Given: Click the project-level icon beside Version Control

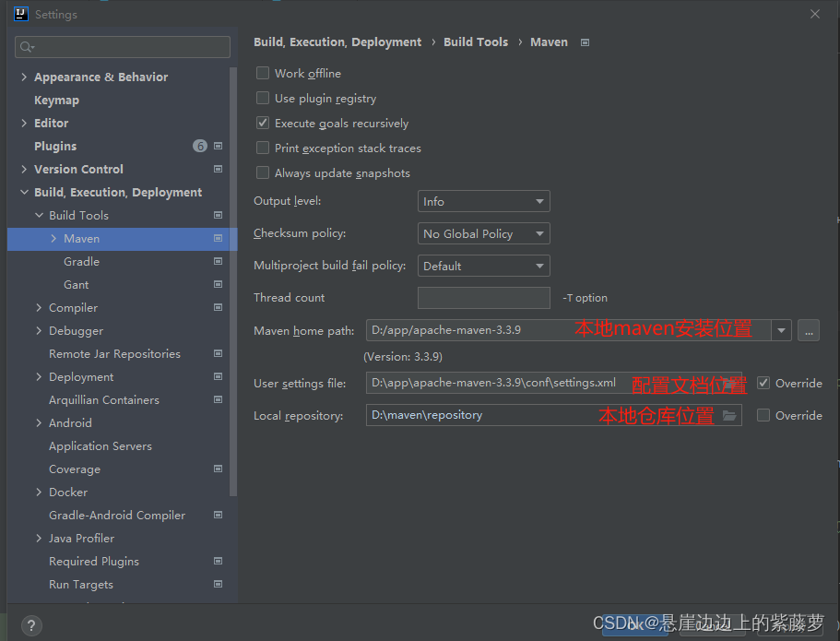Looking at the screenshot, I should point(218,169).
